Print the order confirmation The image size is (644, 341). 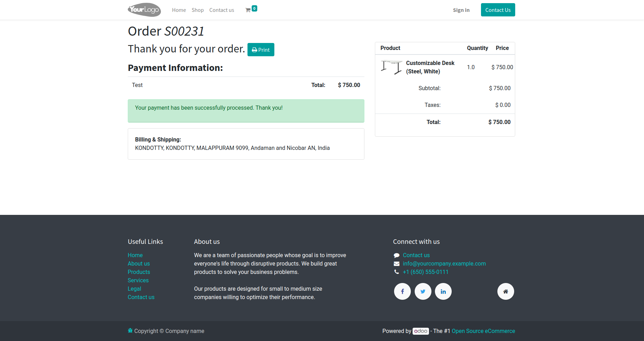[x=261, y=50]
